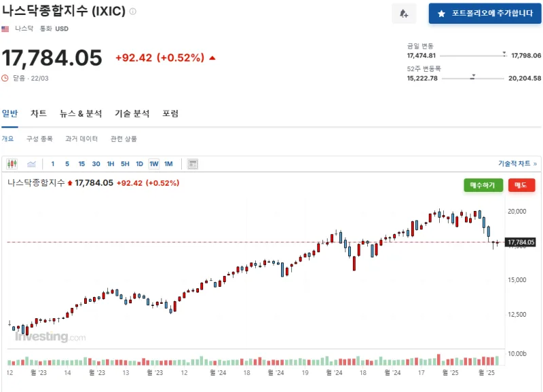This screenshot has width=543, height=392.
Task: Open the 뉴스 & 분석 tab
Action: coord(80,114)
